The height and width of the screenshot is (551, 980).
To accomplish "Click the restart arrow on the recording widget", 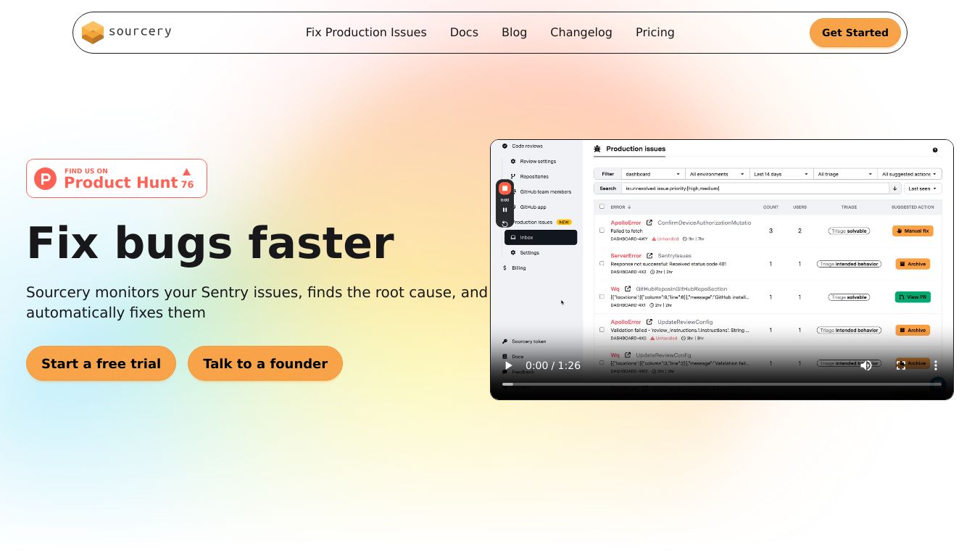I will [505, 223].
